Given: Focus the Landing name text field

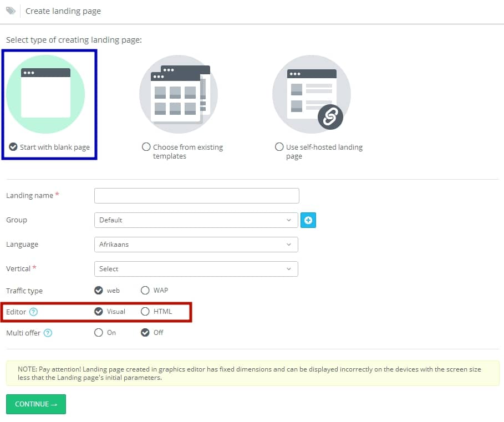Looking at the screenshot, I should point(197,196).
